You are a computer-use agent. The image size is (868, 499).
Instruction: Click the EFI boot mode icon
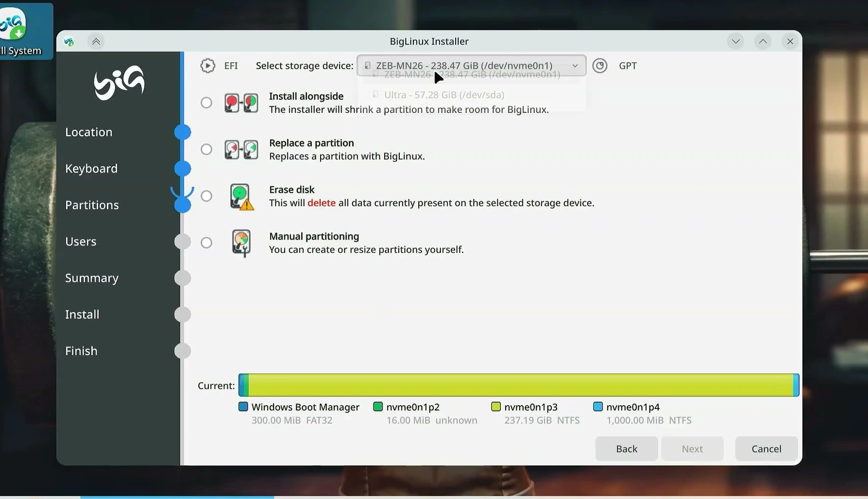tap(207, 66)
